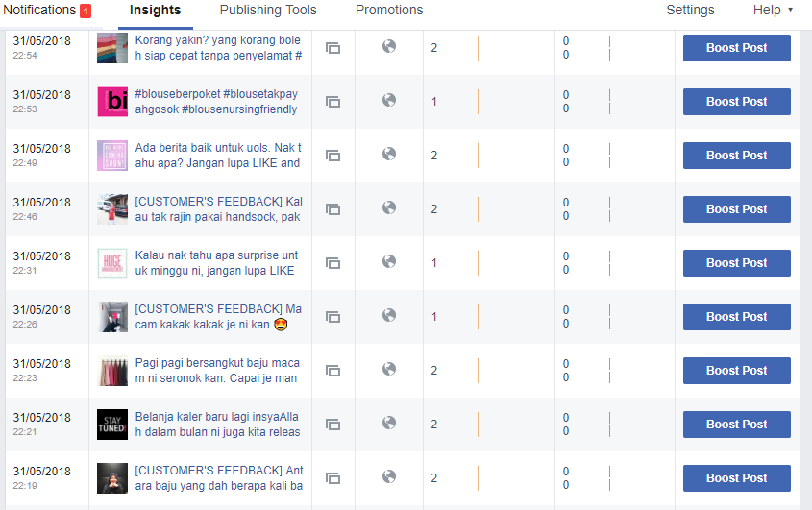Screen dimensions: 812x510
Task: Click the STAY TUNED post thumbnail
Action: (x=112, y=425)
